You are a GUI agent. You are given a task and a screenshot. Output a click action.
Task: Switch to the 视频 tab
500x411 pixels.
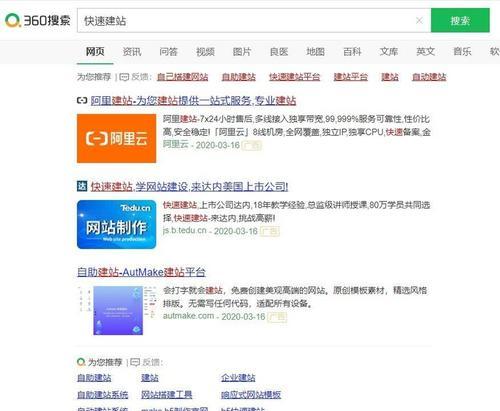[205, 52]
